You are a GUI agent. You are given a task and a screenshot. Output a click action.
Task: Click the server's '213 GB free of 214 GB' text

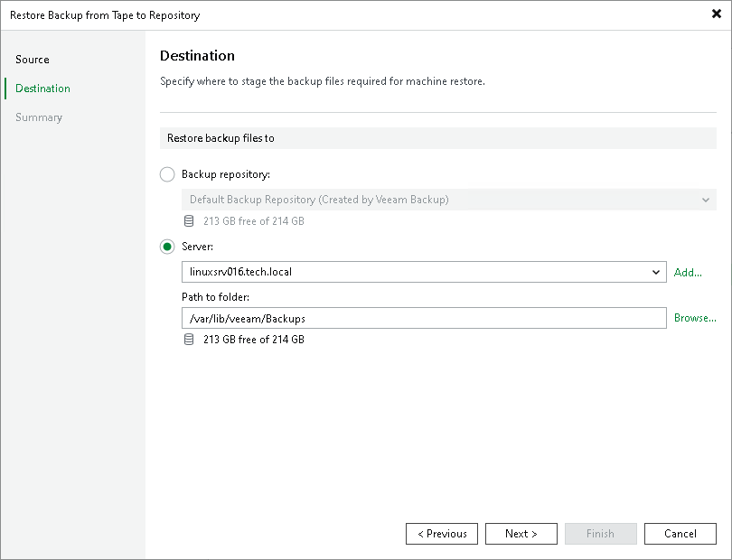click(254, 340)
